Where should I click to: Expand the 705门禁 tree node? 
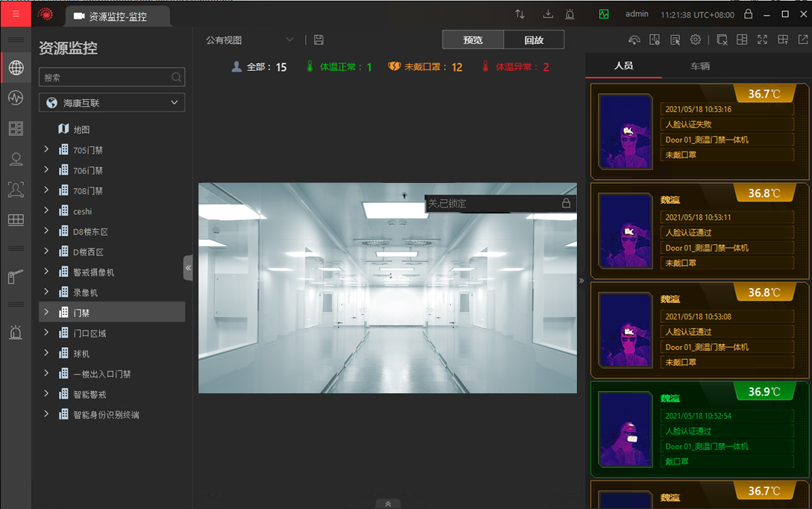pos(46,150)
